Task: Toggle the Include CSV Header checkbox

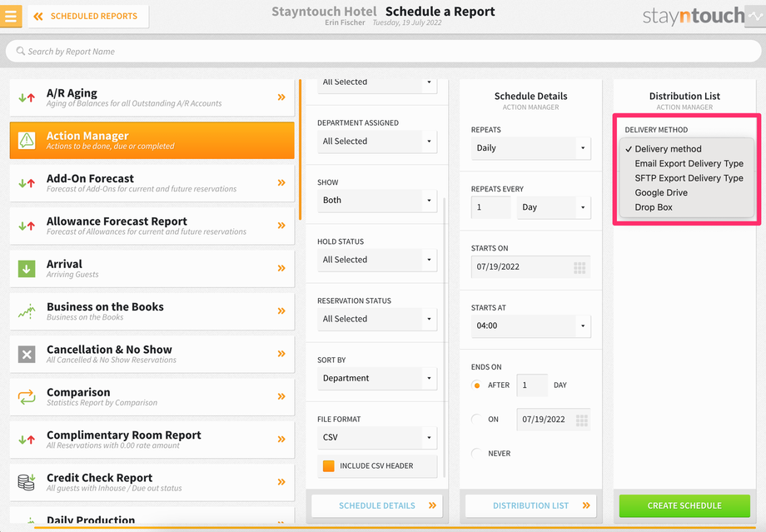Action: pos(329,466)
